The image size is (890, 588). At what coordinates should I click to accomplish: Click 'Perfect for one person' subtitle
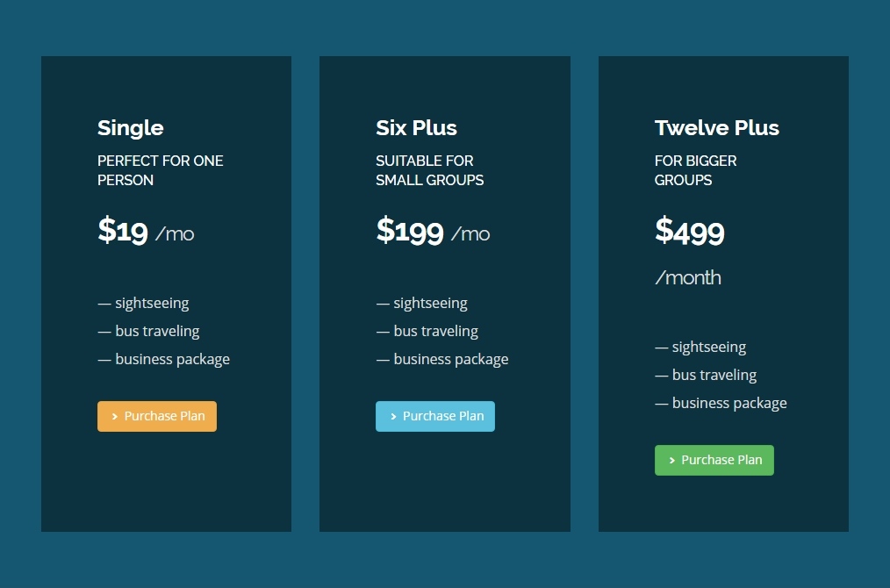[x=160, y=170]
